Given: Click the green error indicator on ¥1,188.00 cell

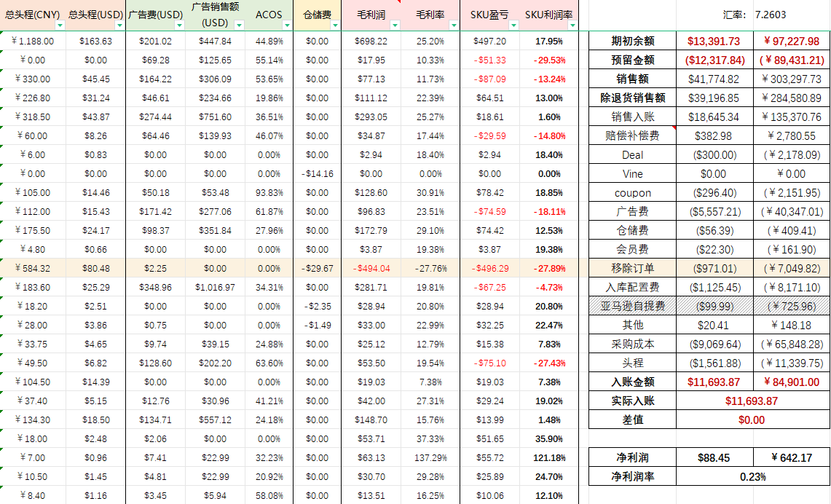Looking at the screenshot, I should 4,34.
